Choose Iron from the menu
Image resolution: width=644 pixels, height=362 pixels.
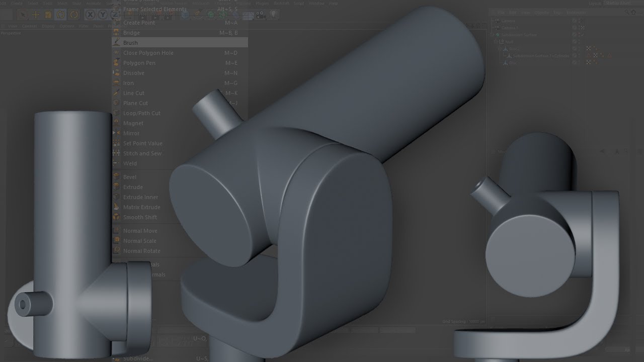128,83
